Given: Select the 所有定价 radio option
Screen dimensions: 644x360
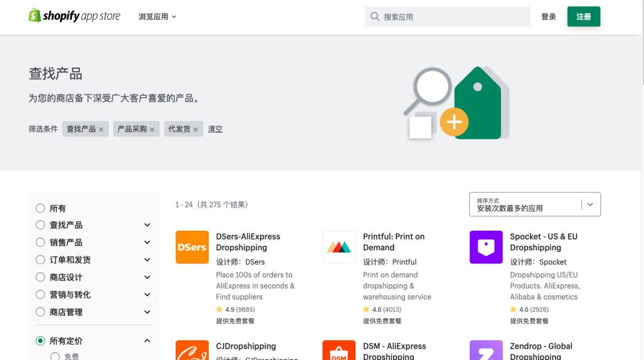Looking at the screenshot, I should coord(41,341).
